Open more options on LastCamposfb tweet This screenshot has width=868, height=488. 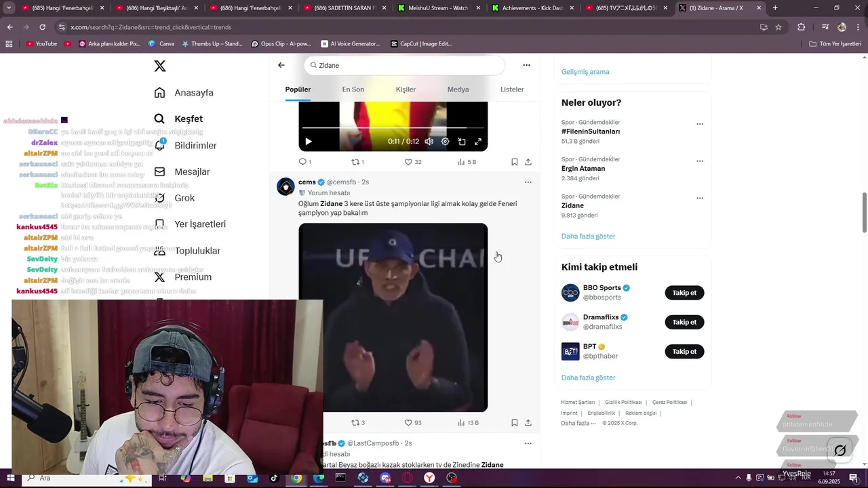click(528, 443)
